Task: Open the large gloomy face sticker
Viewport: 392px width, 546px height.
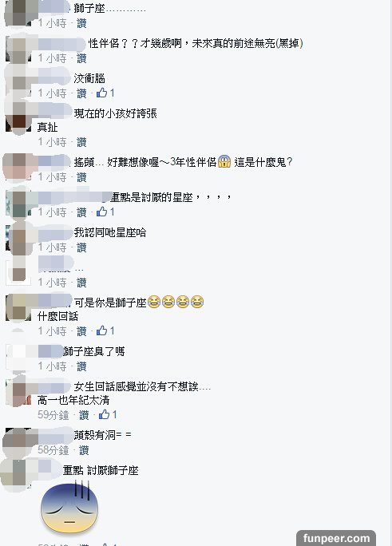Action: pyautogui.click(x=69, y=507)
